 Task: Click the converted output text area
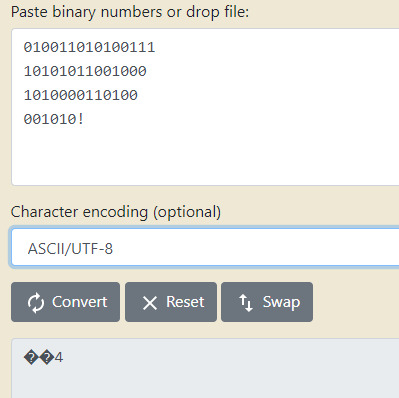[205, 368]
